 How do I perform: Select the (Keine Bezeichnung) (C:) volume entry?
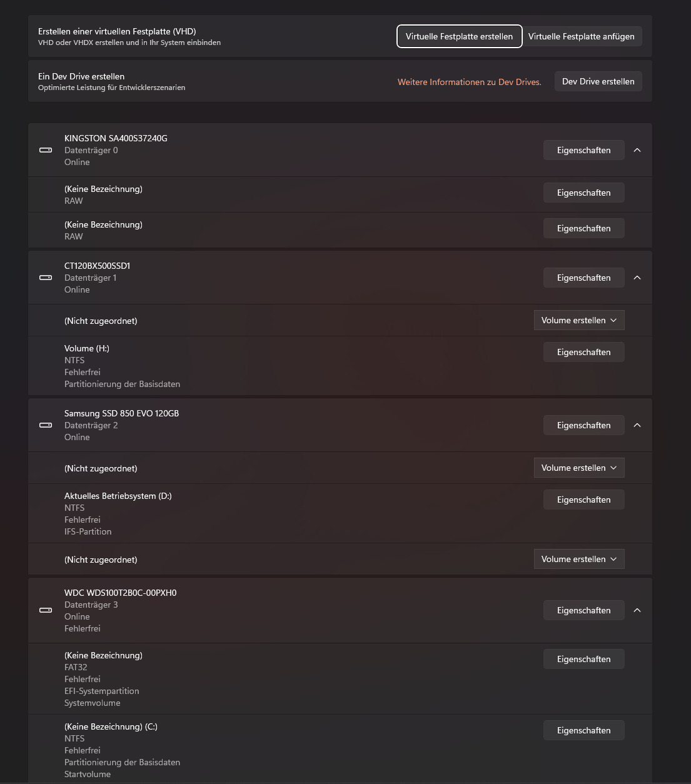click(340, 749)
